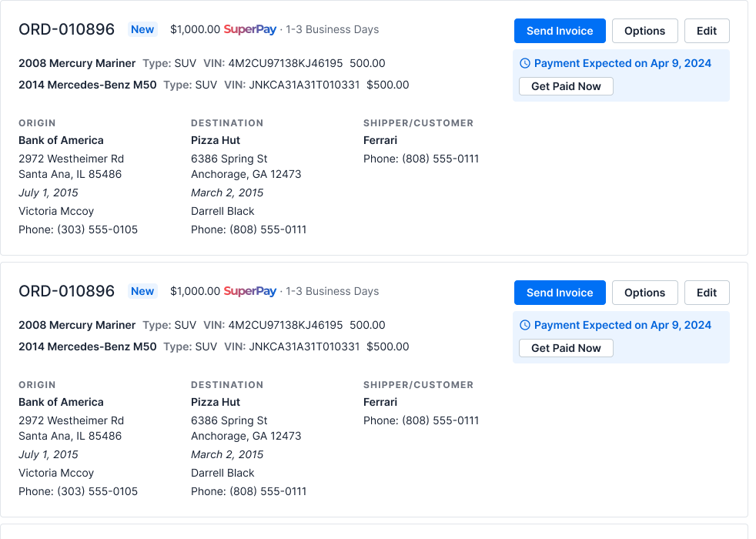Open order ORD-010896 title in top card
This screenshot has width=756, height=539.
click(66, 29)
